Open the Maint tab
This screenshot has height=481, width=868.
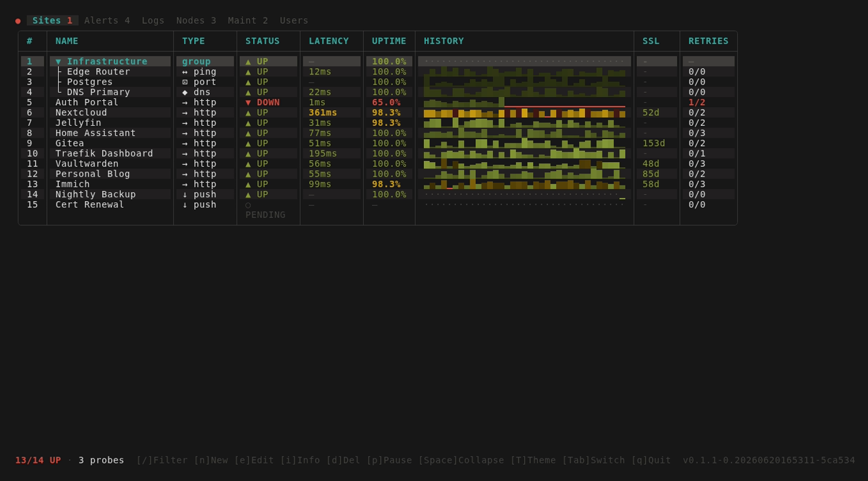click(x=248, y=21)
